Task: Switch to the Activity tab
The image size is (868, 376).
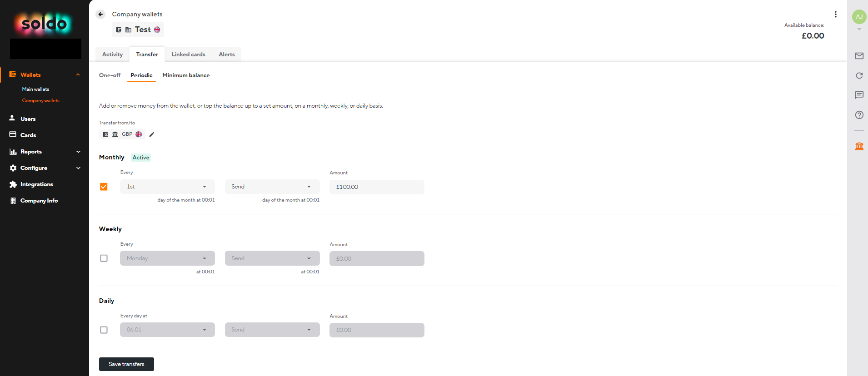Action: [112, 54]
